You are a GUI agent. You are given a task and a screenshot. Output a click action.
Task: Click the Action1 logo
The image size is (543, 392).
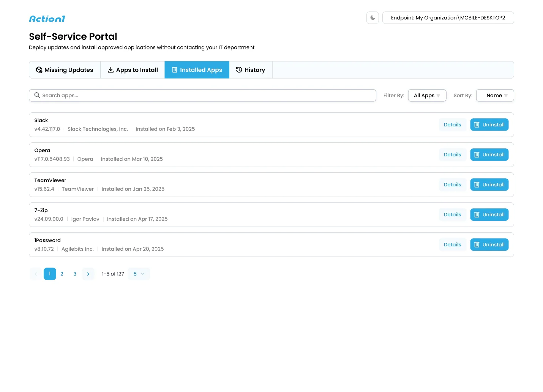tap(47, 19)
